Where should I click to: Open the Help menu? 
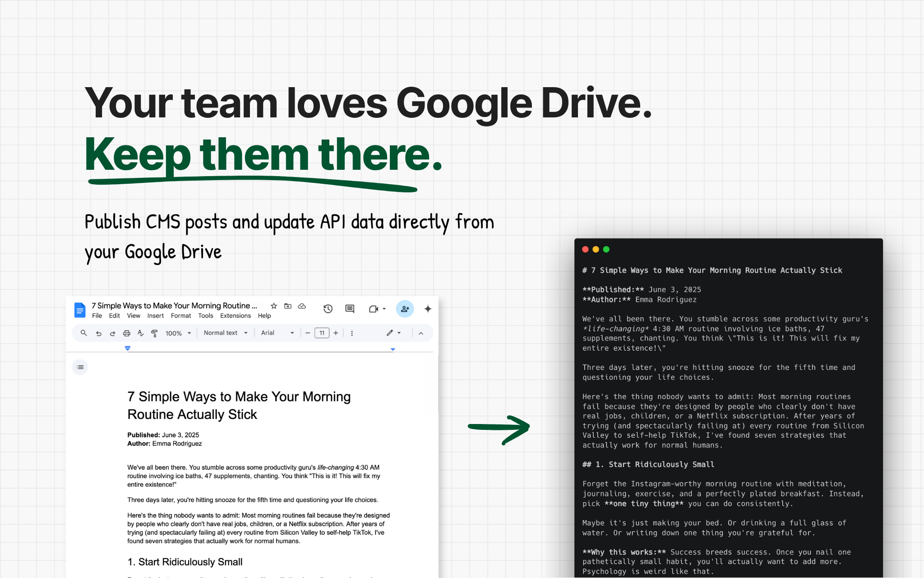click(x=264, y=316)
